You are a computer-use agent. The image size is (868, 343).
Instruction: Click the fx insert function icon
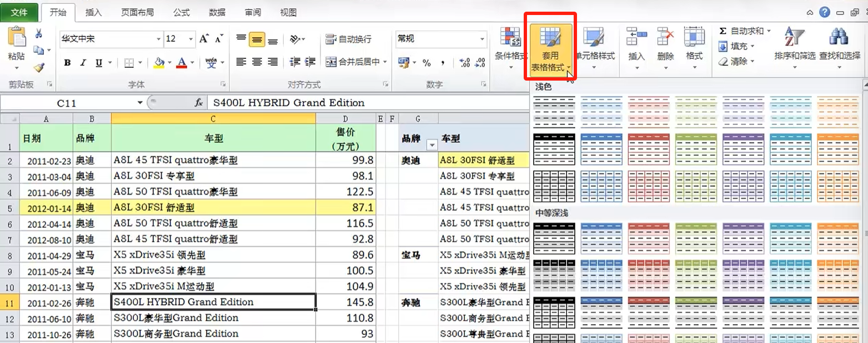tap(199, 103)
